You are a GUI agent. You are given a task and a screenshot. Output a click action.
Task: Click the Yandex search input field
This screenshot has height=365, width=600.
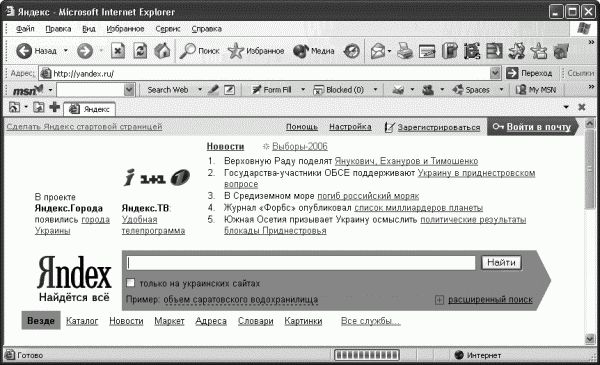click(301, 262)
